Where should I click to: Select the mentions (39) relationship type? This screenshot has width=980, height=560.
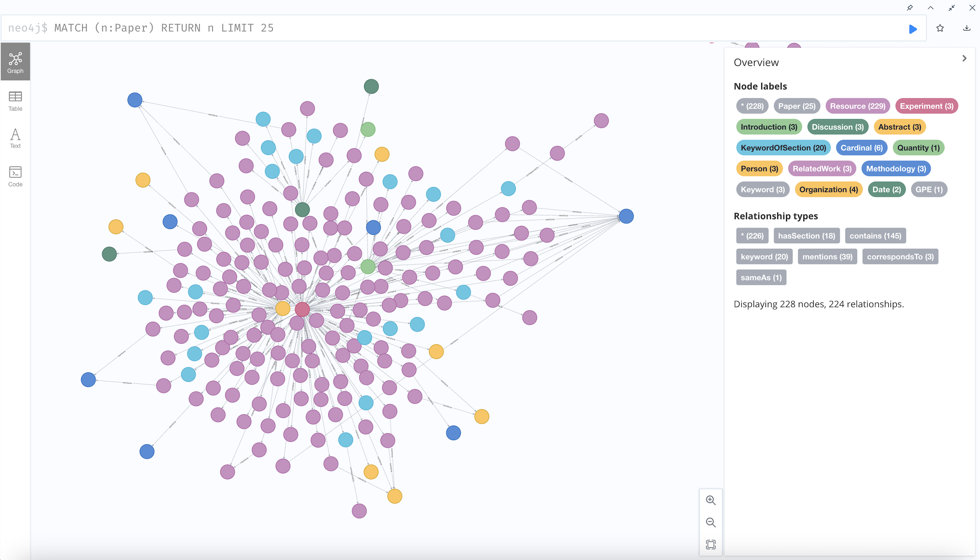[x=827, y=257]
